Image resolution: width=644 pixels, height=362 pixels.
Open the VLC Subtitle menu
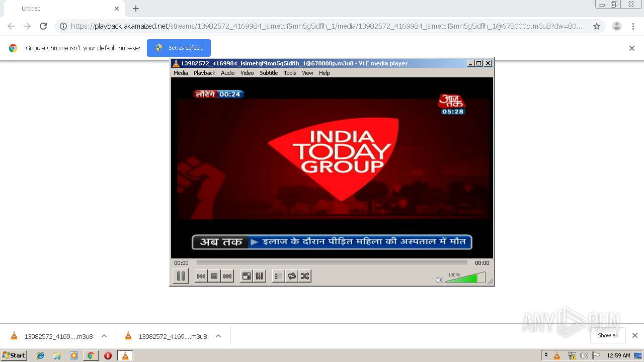pos(269,73)
